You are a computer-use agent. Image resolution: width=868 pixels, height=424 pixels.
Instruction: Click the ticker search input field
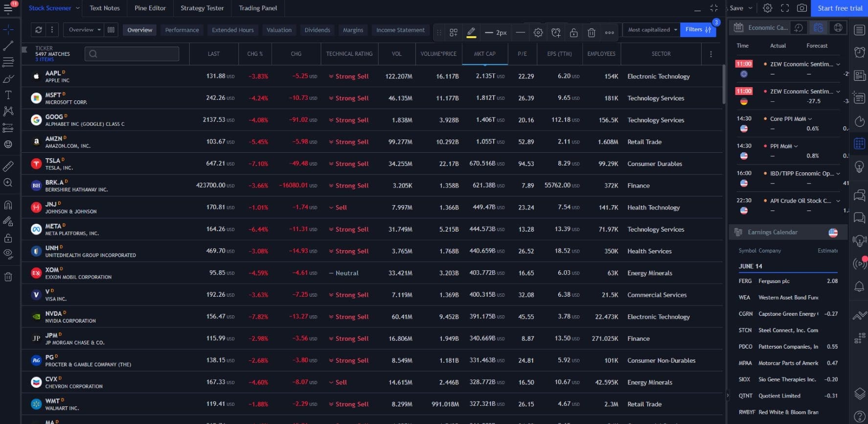[x=132, y=54]
